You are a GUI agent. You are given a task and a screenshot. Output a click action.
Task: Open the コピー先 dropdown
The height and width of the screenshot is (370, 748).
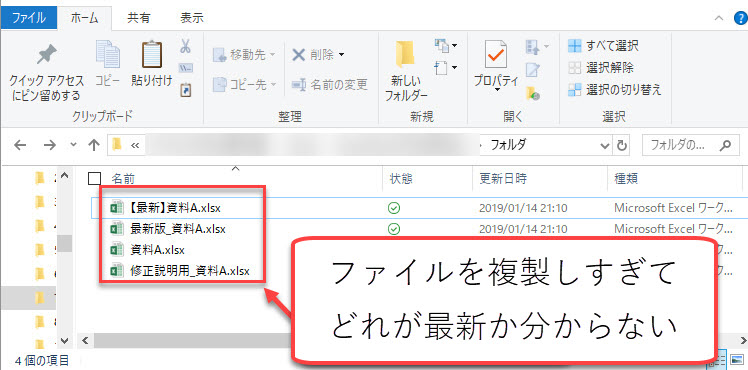point(244,84)
